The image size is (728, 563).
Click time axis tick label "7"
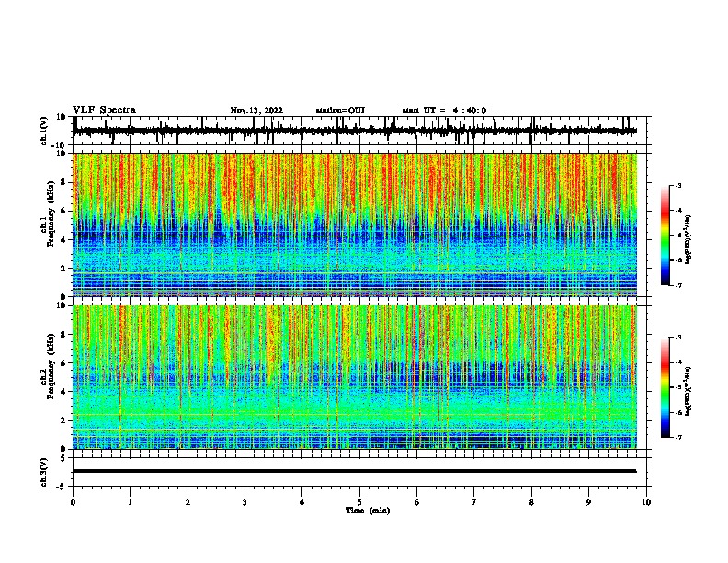pos(474,502)
